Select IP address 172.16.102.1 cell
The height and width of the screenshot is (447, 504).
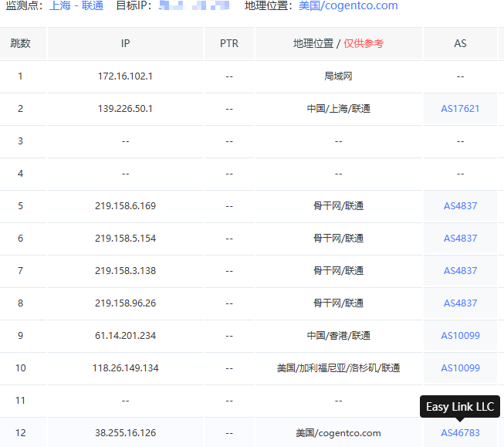[125, 76]
